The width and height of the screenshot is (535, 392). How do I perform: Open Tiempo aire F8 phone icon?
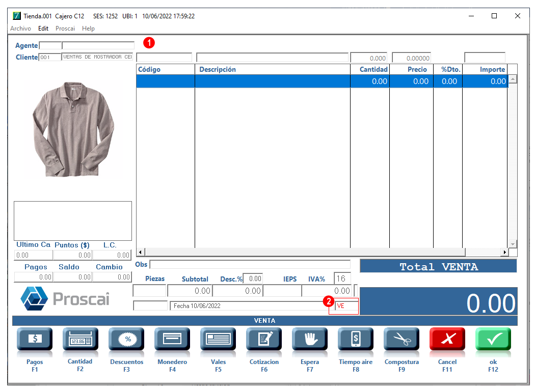[x=356, y=339]
